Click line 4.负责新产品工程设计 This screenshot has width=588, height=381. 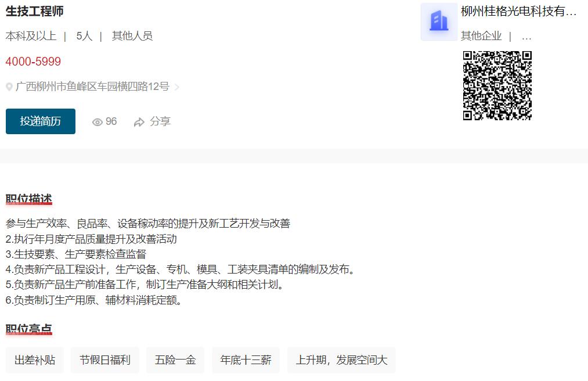[x=181, y=269]
